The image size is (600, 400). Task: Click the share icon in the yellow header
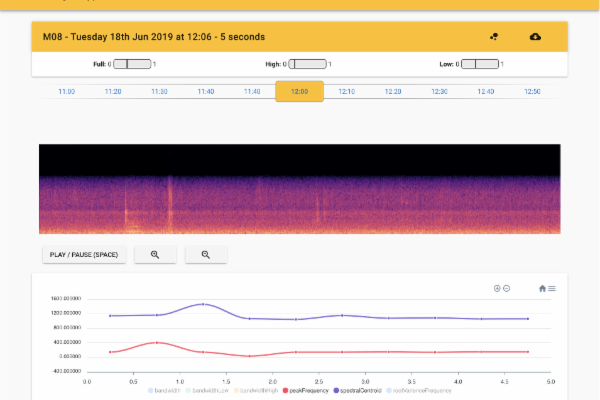pos(494,37)
